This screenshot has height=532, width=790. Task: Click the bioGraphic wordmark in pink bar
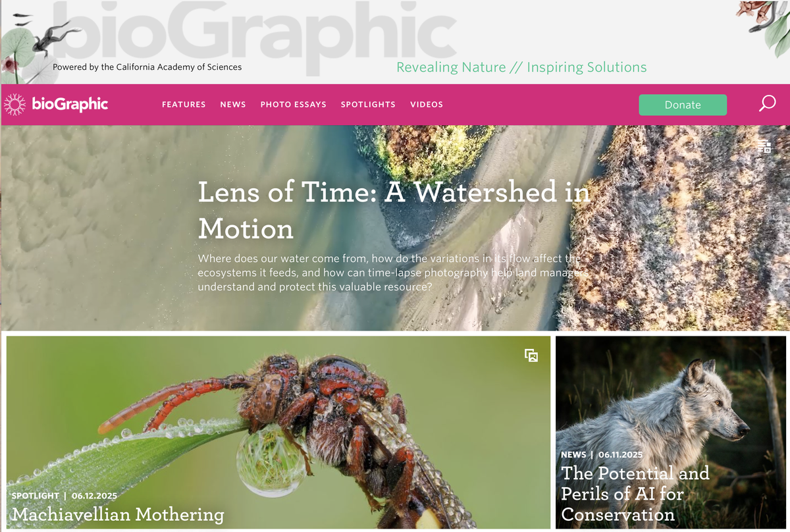click(x=70, y=104)
